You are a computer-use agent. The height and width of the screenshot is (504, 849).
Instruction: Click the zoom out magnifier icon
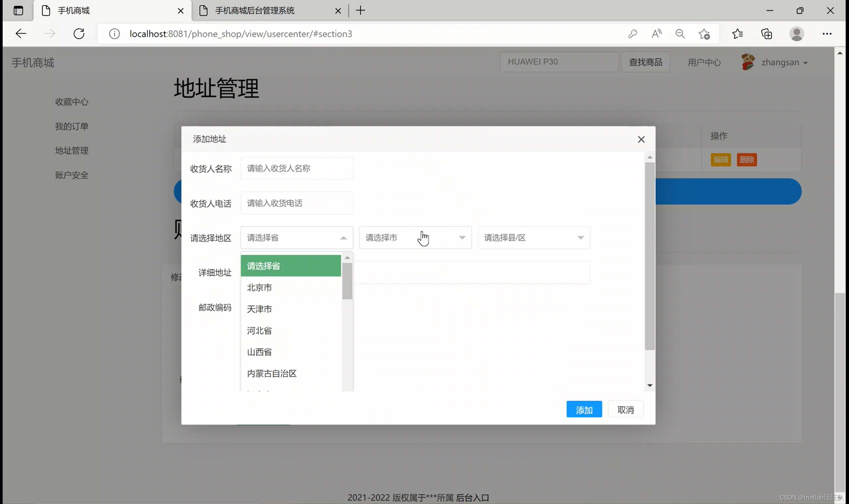pyautogui.click(x=680, y=33)
